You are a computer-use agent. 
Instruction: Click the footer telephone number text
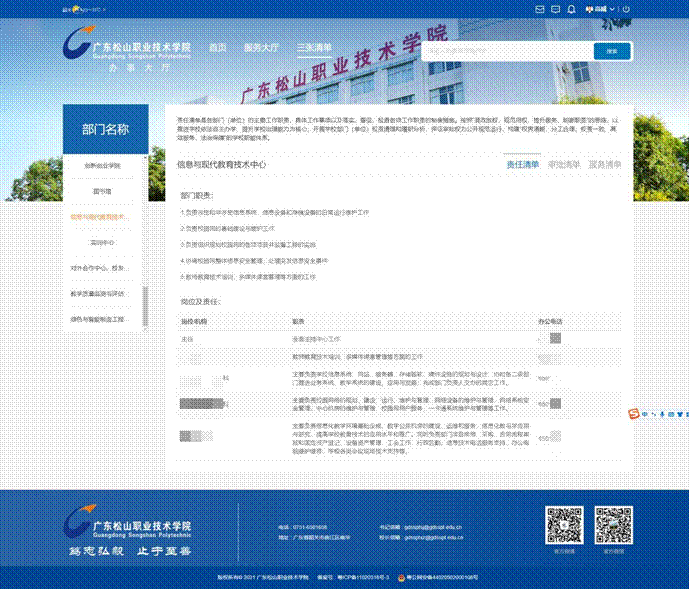point(310,527)
